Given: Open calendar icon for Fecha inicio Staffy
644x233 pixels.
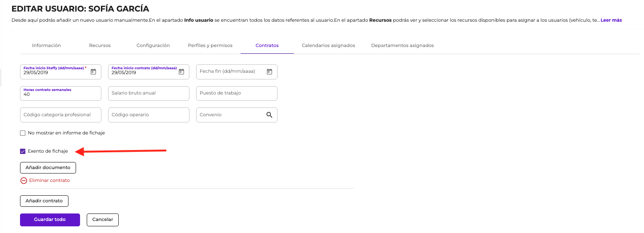Looking at the screenshot, I should tap(93, 71).
